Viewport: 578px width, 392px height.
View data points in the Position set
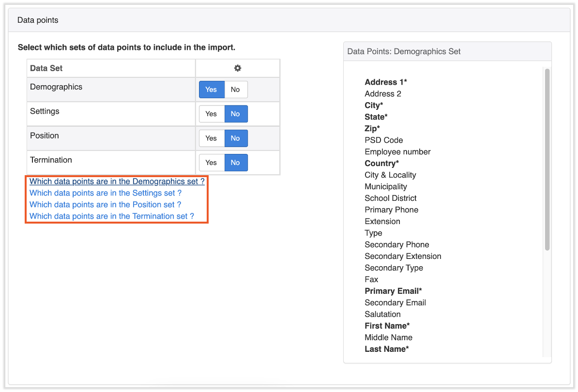[x=105, y=205]
